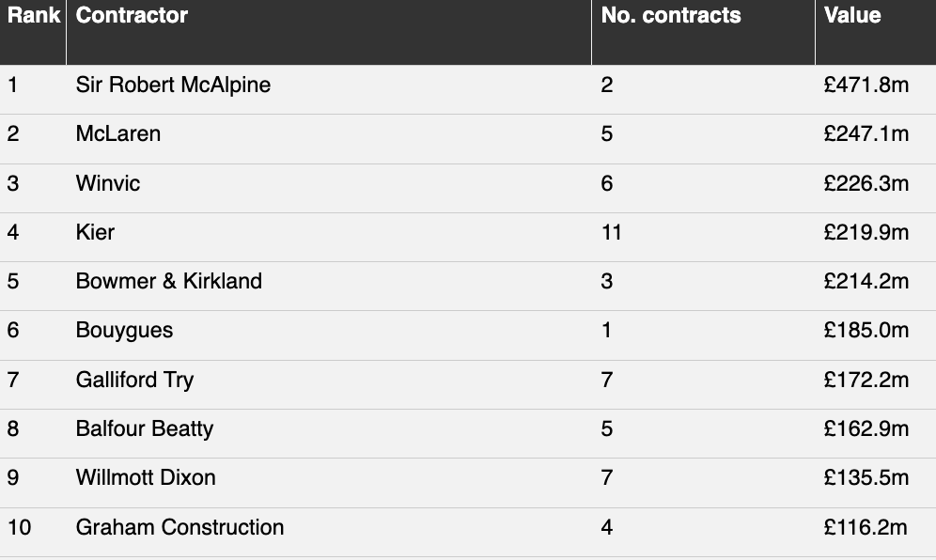Select Kier's contract count of 11
This screenshot has height=560, width=936.
(612, 232)
